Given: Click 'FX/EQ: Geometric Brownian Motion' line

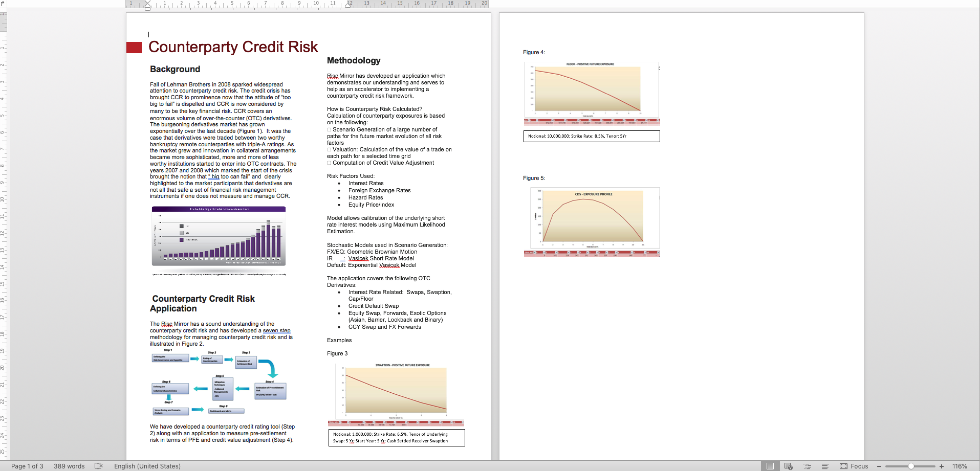Looking at the screenshot, I should pos(372,252).
